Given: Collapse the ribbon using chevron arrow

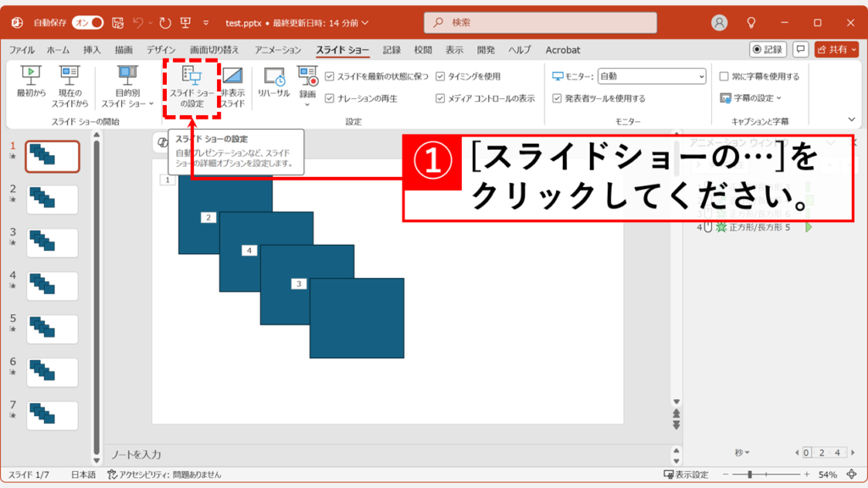Looking at the screenshot, I should [851, 119].
